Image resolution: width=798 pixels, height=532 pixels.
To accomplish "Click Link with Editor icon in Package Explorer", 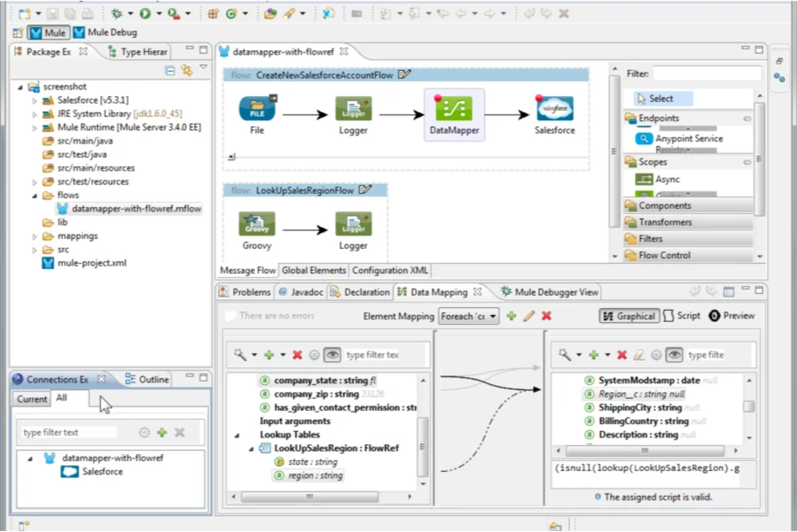I will click(187, 70).
